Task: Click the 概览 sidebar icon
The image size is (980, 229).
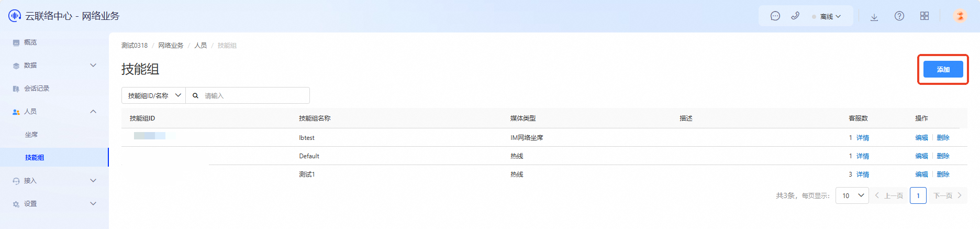Action: click(x=16, y=43)
